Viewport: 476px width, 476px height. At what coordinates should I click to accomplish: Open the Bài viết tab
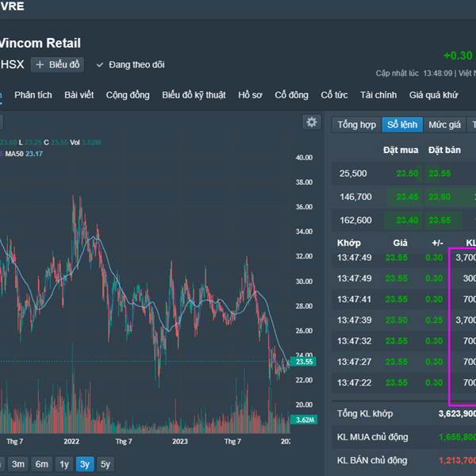click(x=79, y=95)
